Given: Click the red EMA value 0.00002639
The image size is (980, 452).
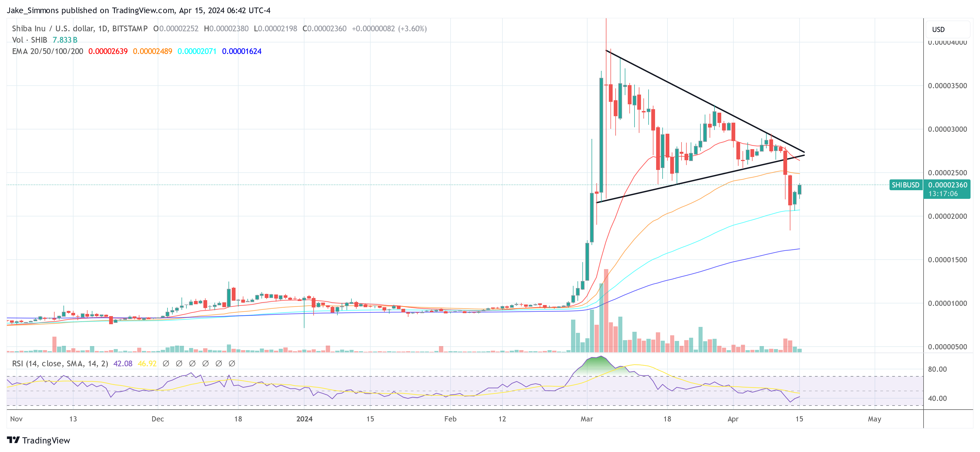Looking at the screenshot, I should click(x=108, y=51).
